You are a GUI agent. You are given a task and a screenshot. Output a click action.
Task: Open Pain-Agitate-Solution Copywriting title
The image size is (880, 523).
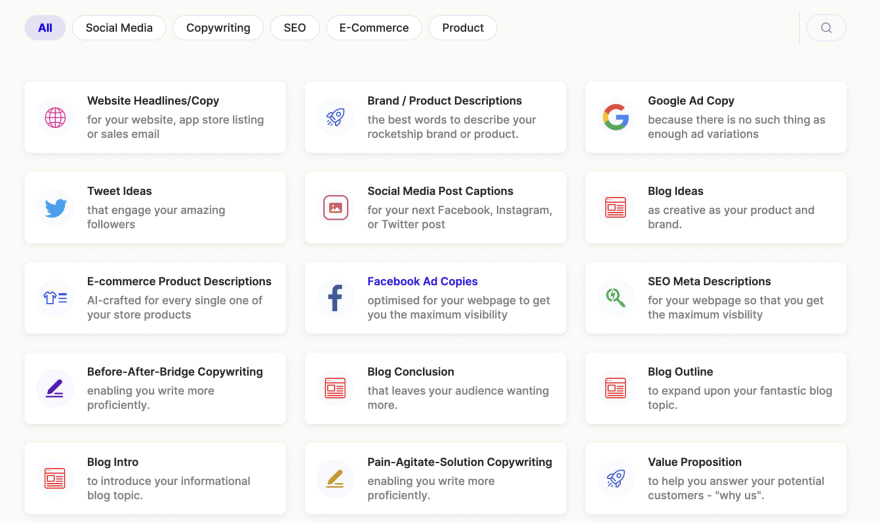click(x=460, y=462)
